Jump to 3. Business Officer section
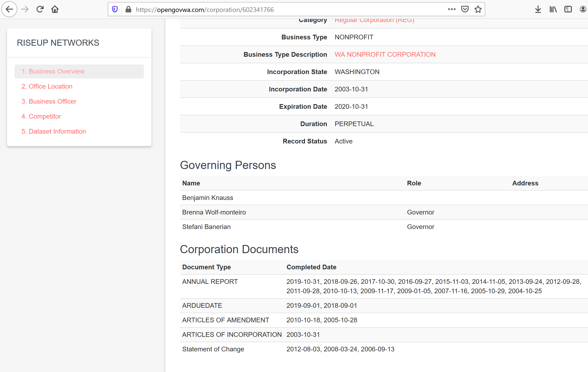588x372 pixels. (49, 101)
